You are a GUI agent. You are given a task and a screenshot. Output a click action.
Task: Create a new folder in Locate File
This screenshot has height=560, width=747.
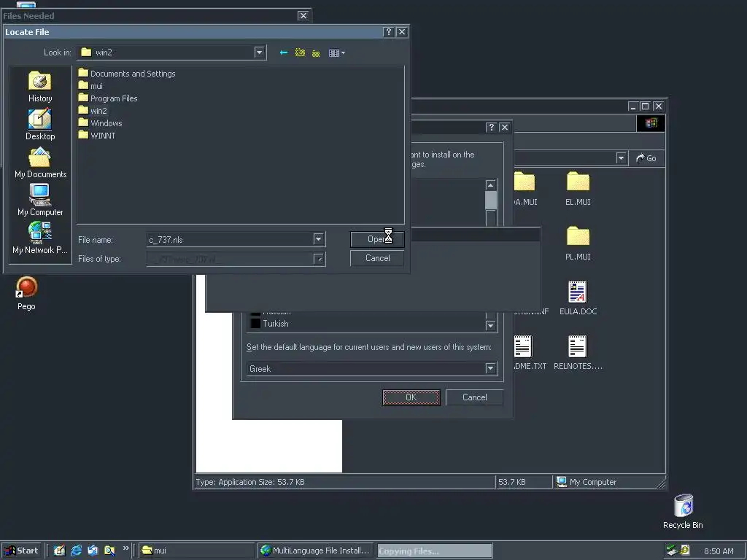pyautogui.click(x=316, y=52)
